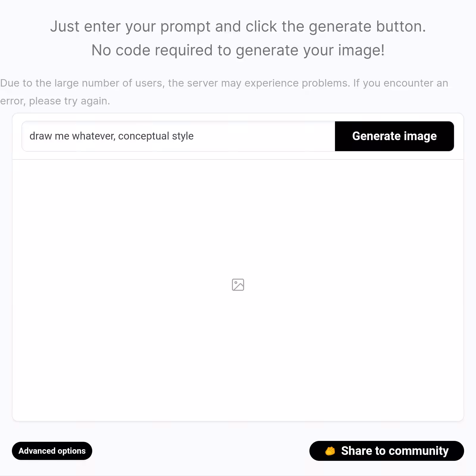Click the server problems notice text
Viewport: 476px width, 476px height.
(224, 83)
